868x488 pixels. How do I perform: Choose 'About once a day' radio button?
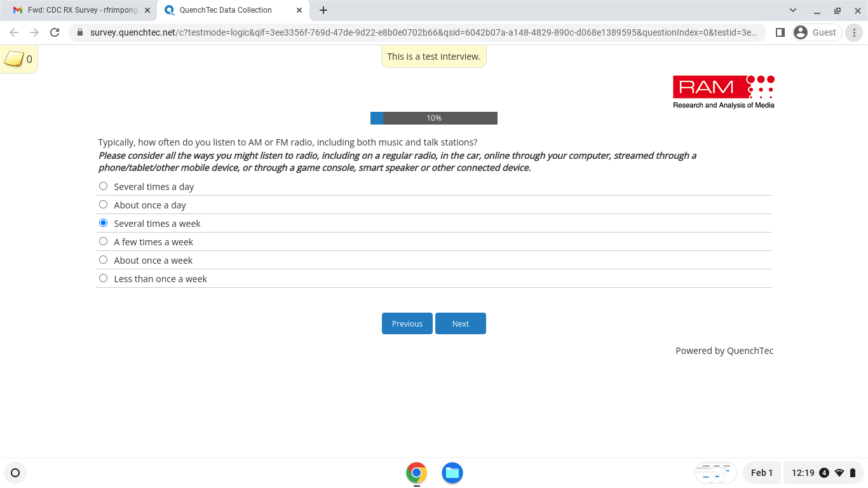104,205
